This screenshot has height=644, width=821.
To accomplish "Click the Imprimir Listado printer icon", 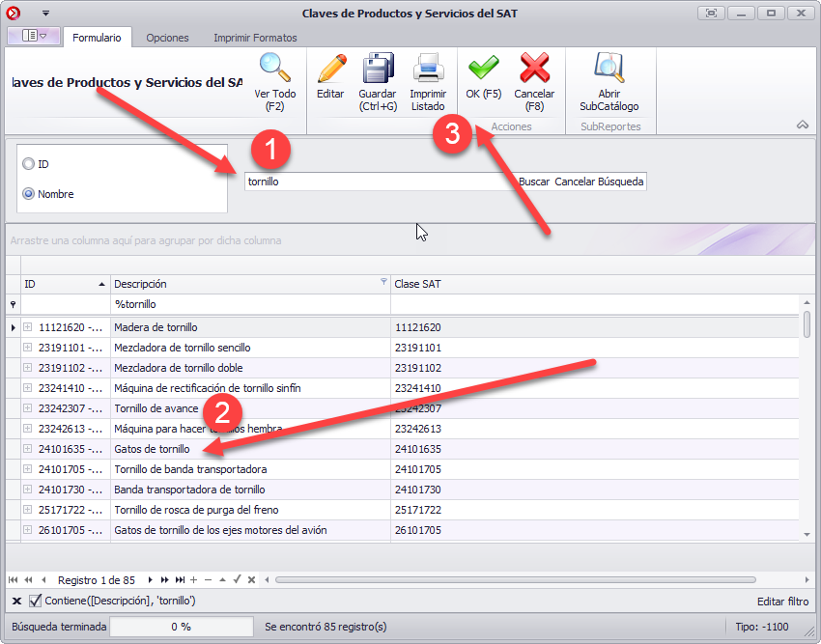I will coord(428,68).
